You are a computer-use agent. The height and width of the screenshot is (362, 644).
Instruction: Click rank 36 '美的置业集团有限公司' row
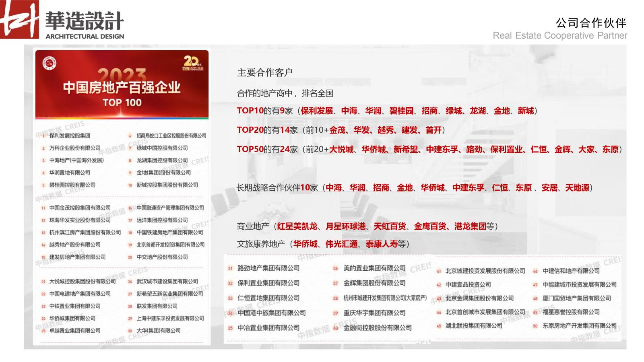(x=369, y=268)
